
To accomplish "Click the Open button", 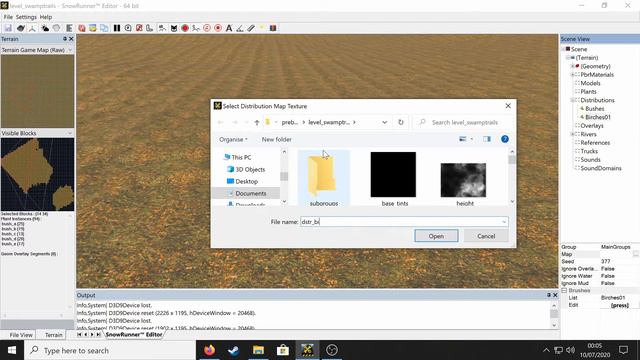I will [x=436, y=236].
